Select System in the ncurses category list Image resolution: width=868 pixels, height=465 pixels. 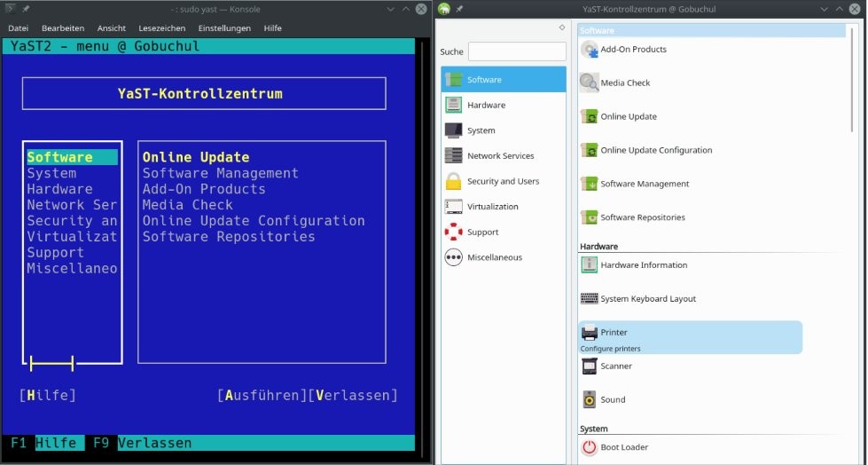click(51, 173)
